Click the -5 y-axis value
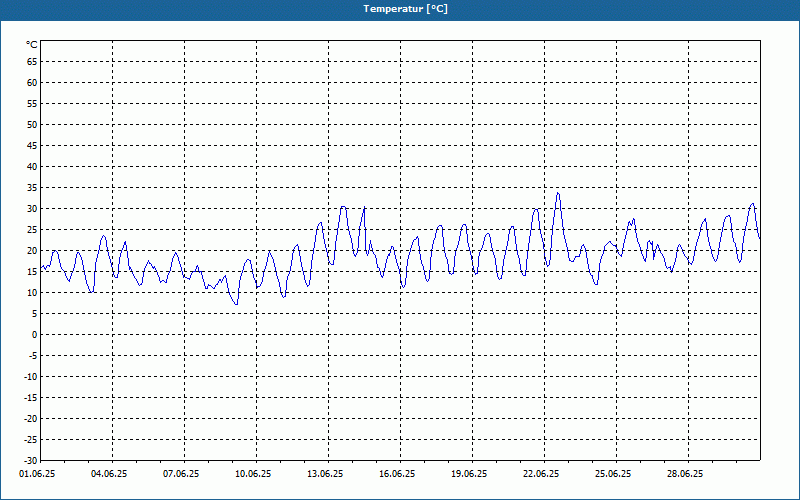Screen dimensions: 800x500 (x=33, y=356)
